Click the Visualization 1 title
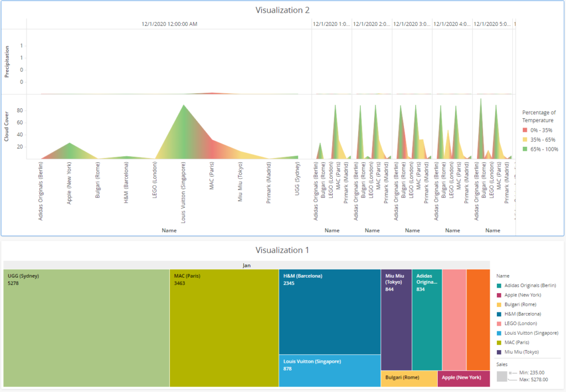 (x=282, y=250)
